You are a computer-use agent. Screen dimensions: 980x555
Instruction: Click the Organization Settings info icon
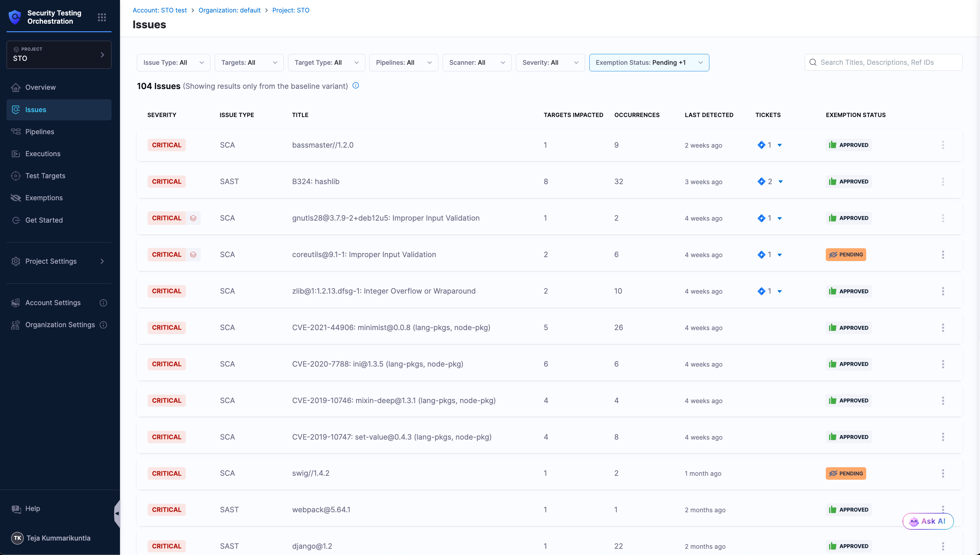(103, 325)
